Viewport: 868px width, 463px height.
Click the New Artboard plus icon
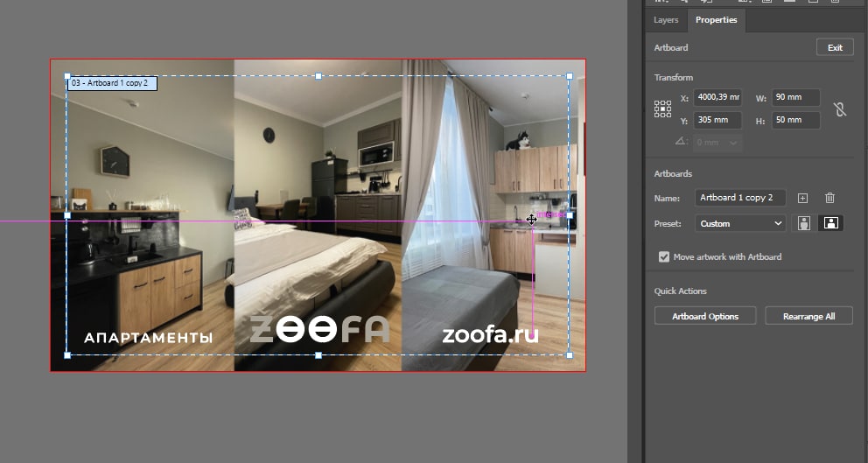pyautogui.click(x=802, y=198)
